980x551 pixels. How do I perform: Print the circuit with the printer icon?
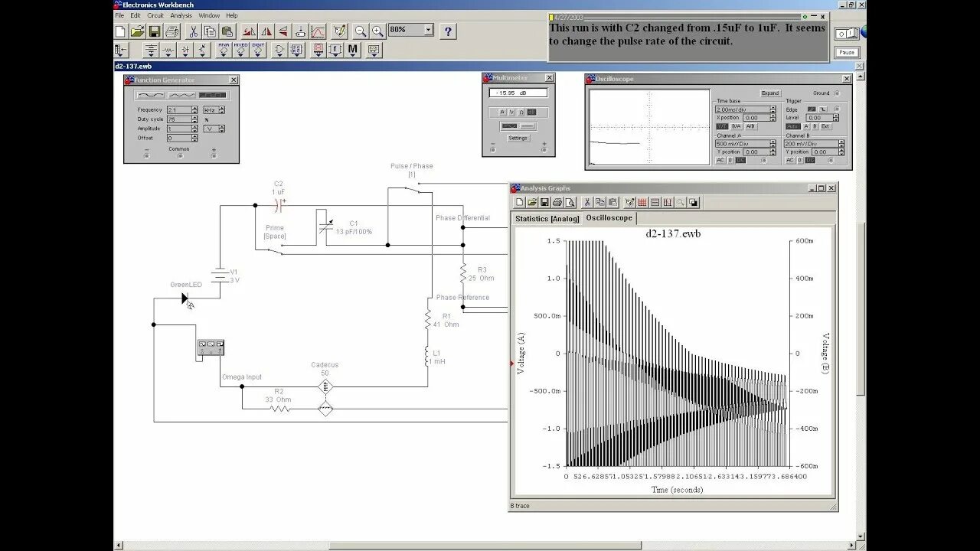pos(172,31)
